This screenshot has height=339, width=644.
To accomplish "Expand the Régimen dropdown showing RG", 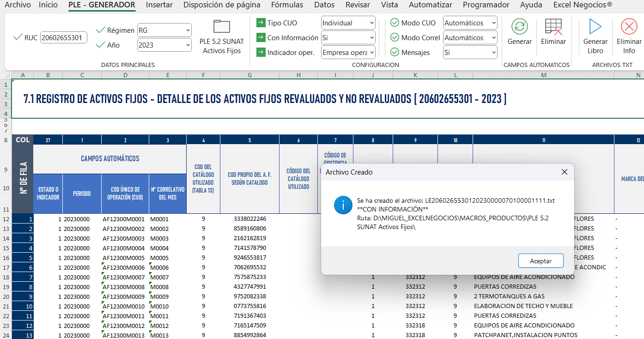I will tap(164, 30).
